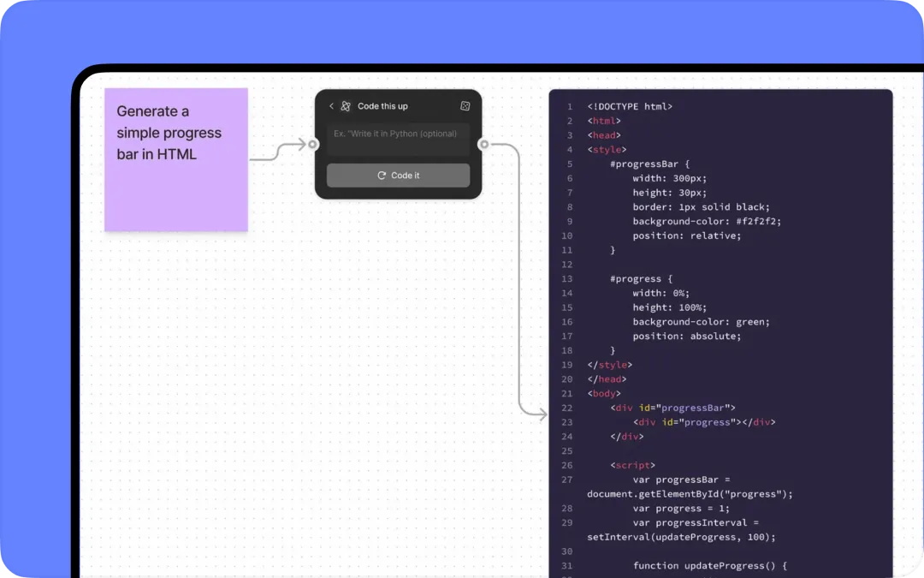This screenshot has width=924, height=578.
Task: Click the "function updateProgress()" line
Action: pos(709,566)
